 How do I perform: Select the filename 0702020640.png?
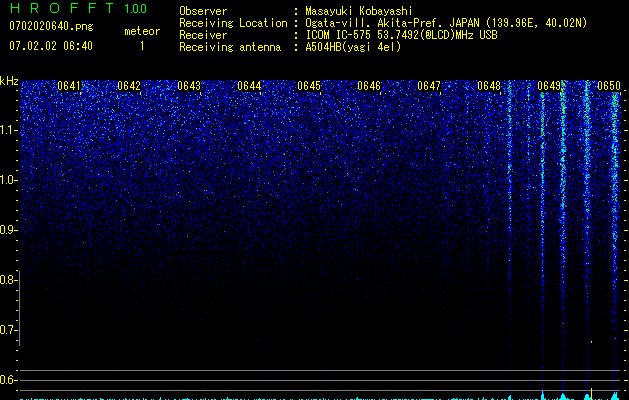pos(51,26)
